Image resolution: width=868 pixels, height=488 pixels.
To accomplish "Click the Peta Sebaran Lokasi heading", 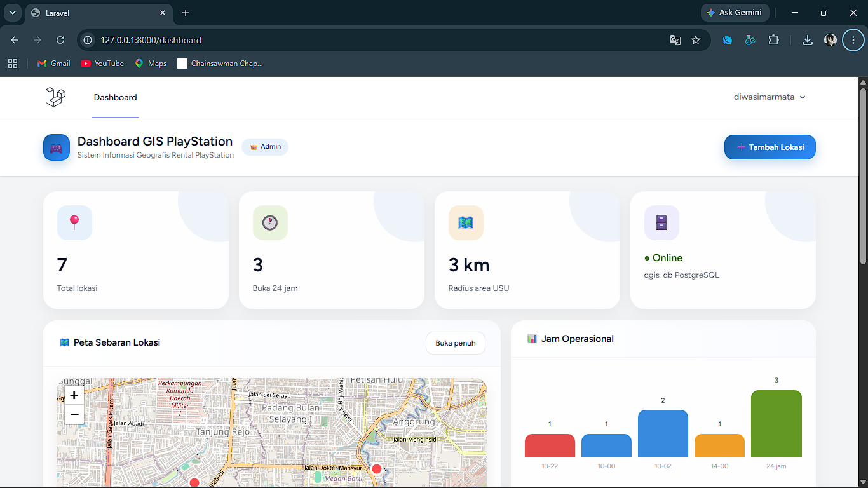I will 117,342.
